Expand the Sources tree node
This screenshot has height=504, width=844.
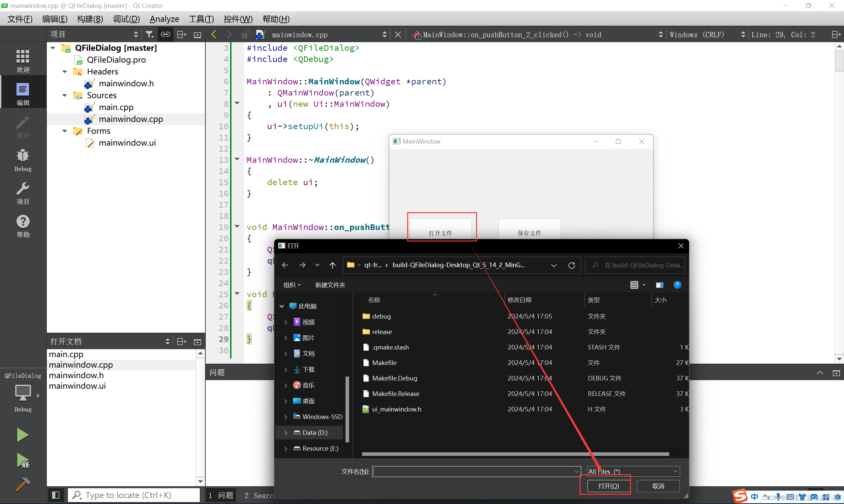pyautogui.click(x=64, y=95)
